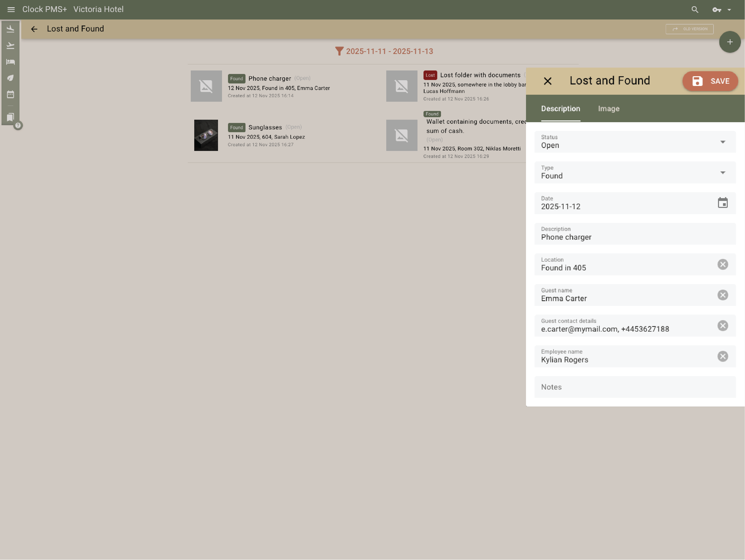745x560 pixels.
Task: Click the date range filter funnel
Action: click(339, 51)
